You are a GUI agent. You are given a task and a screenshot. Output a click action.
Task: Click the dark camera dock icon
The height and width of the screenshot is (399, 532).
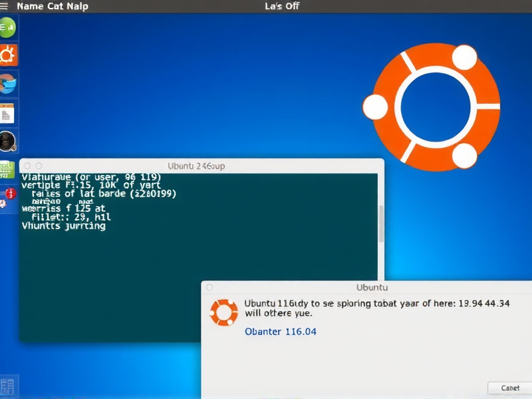tap(7, 140)
